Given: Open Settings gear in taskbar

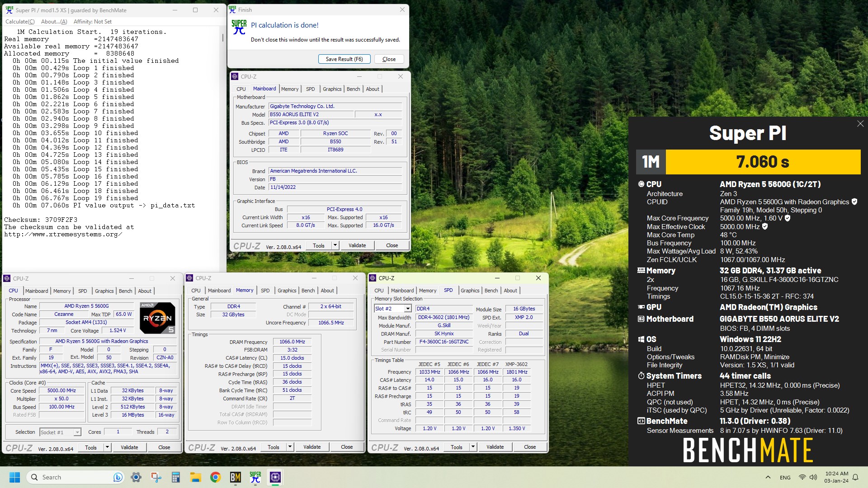Looking at the screenshot, I should [136, 477].
